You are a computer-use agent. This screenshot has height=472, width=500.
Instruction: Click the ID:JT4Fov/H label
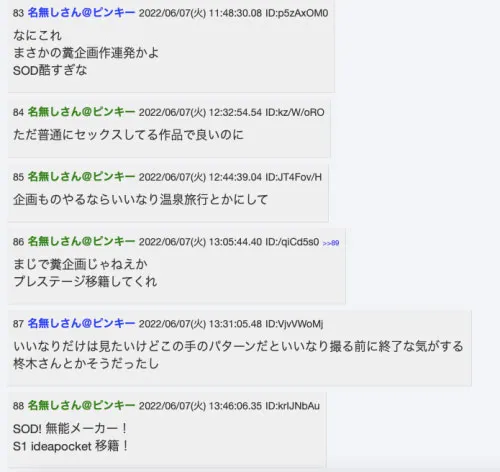(293, 177)
